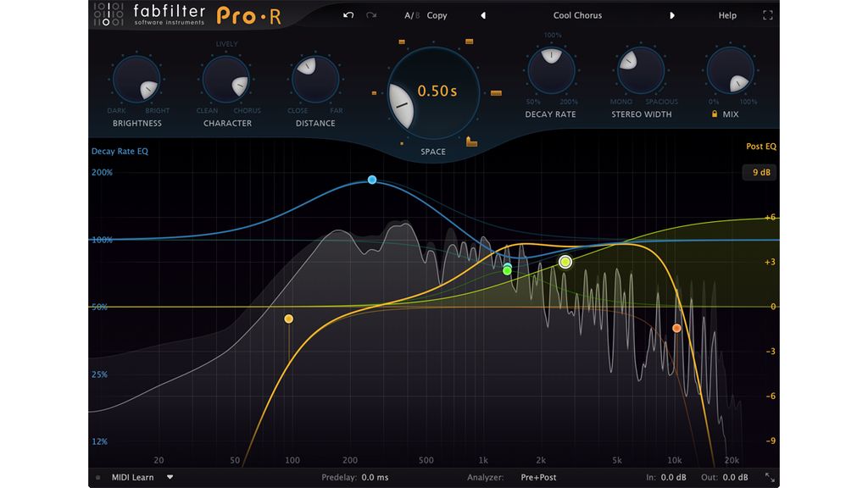Screen dimensions: 868x488
Task: Open the Help menu
Action: 726,14
